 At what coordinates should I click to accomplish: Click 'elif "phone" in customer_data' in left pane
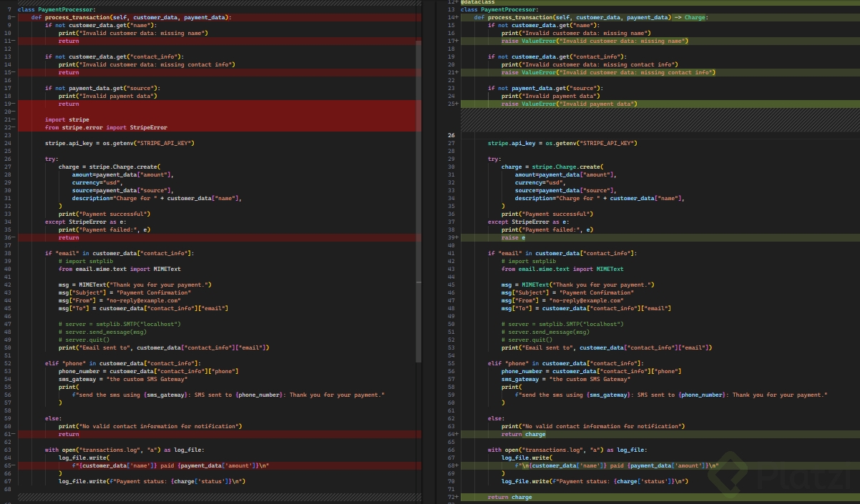point(123,363)
